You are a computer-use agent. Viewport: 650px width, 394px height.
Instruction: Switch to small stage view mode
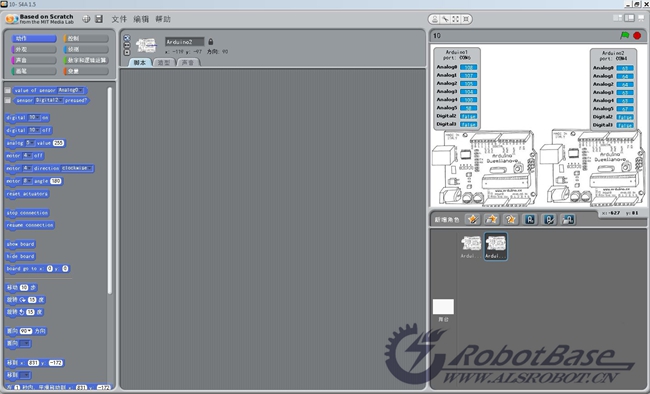coord(618,18)
